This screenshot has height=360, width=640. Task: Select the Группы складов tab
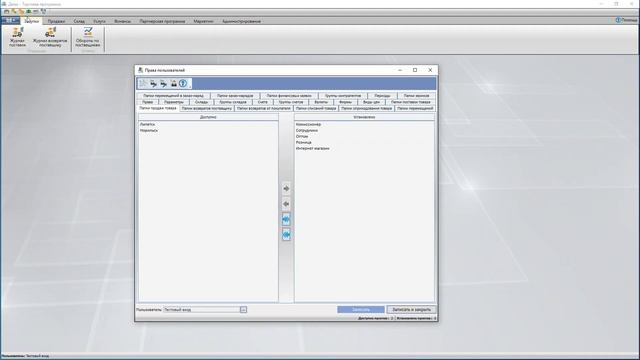[x=233, y=102]
